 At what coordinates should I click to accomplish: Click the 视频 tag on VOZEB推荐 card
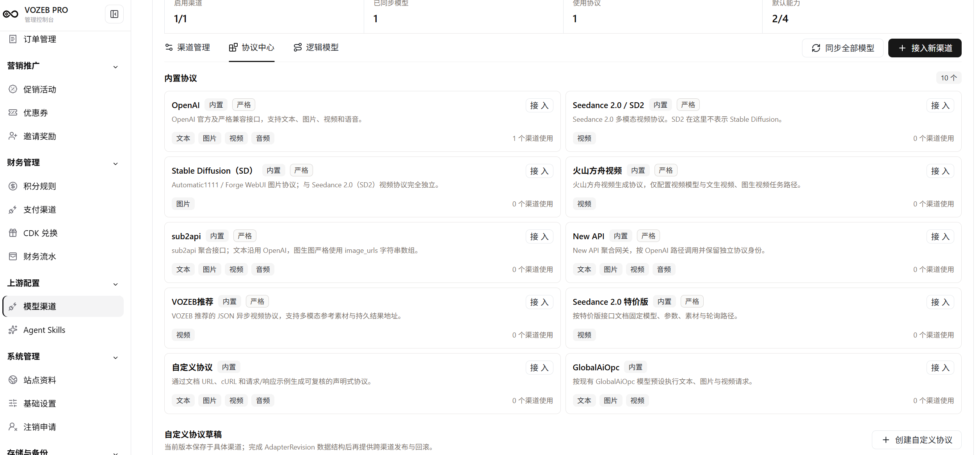tap(183, 335)
